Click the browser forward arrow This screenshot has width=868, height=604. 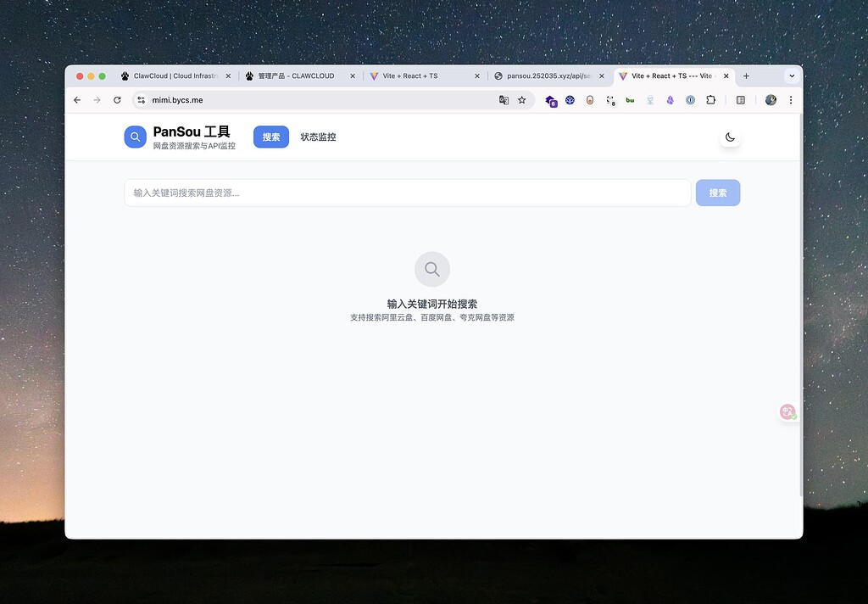pyautogui.click(x=97, y=100)
